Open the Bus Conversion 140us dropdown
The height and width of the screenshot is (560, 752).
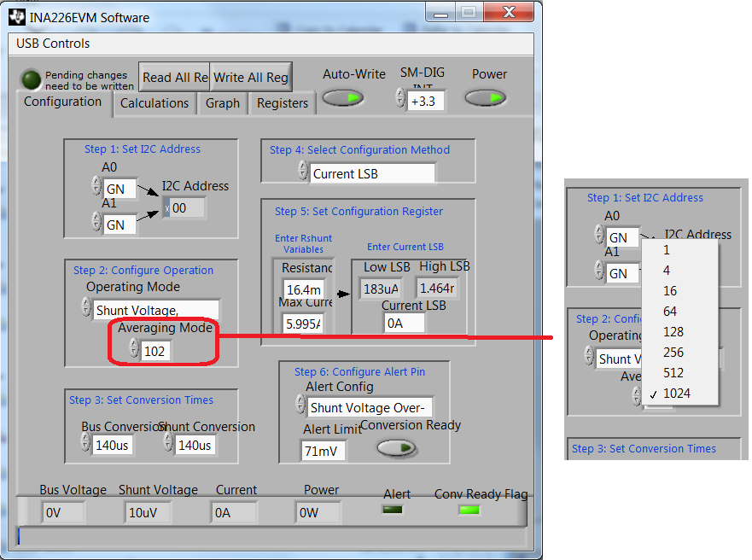112,446
